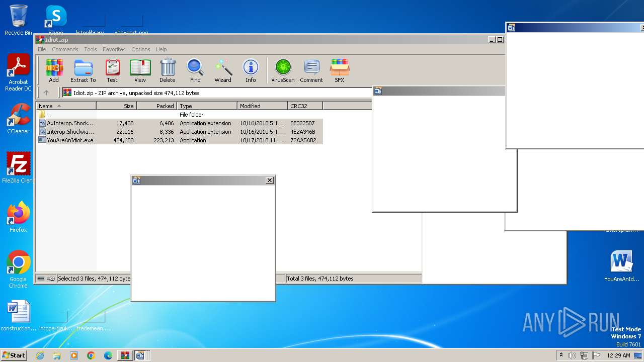Viewport: 644px width, 362px height.
Task: Launch Chrome from the taskbar
Action: pyautogui.click(x=91, y=355)
